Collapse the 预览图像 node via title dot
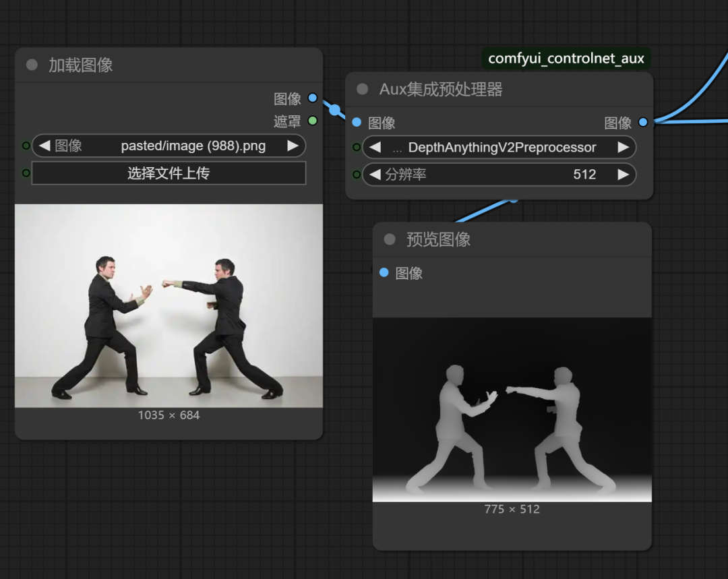This screenshot has height=579, width=728. (390, 239)
